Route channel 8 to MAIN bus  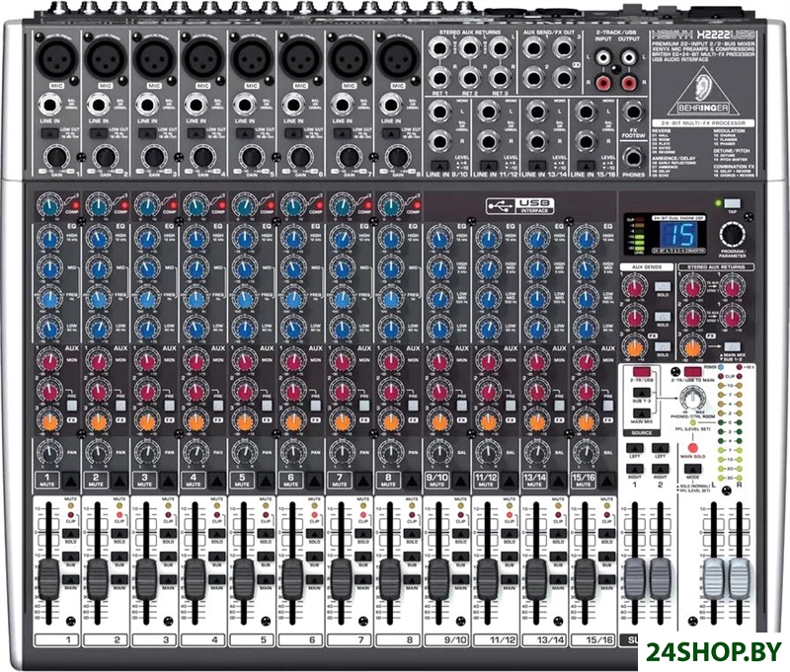(x=412, y=580)
